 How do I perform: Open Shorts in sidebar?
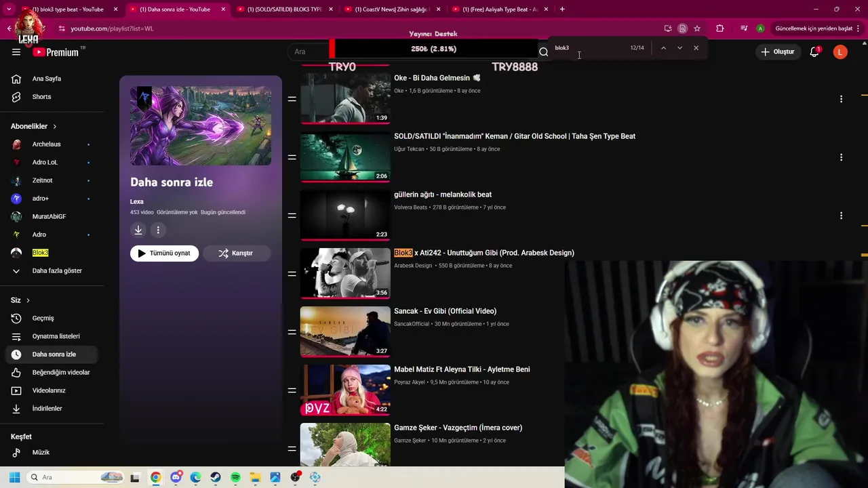[x=41, y=97]
